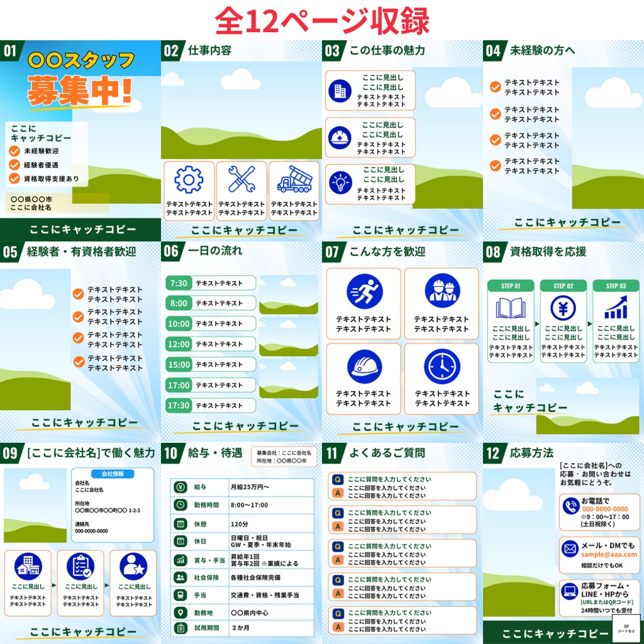Image resolution: width=644 pixels, height=644 pixels.
Task: Select the person with star icon on page 09
Action: 133,567
